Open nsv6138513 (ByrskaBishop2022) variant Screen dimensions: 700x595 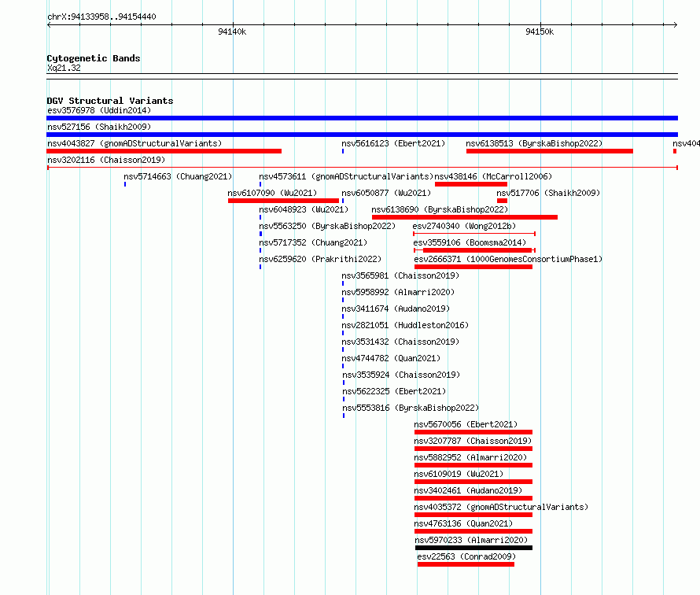pos(534,143)
